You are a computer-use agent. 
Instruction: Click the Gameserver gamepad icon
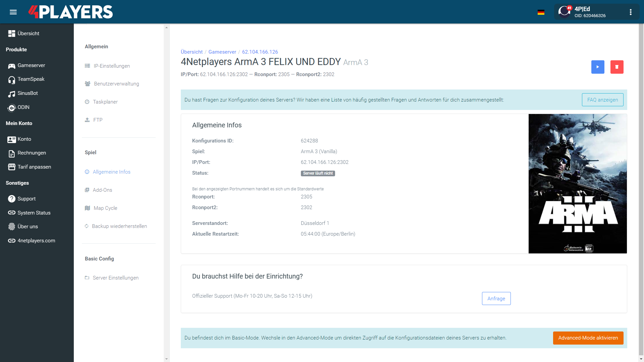tap(12, 66)
